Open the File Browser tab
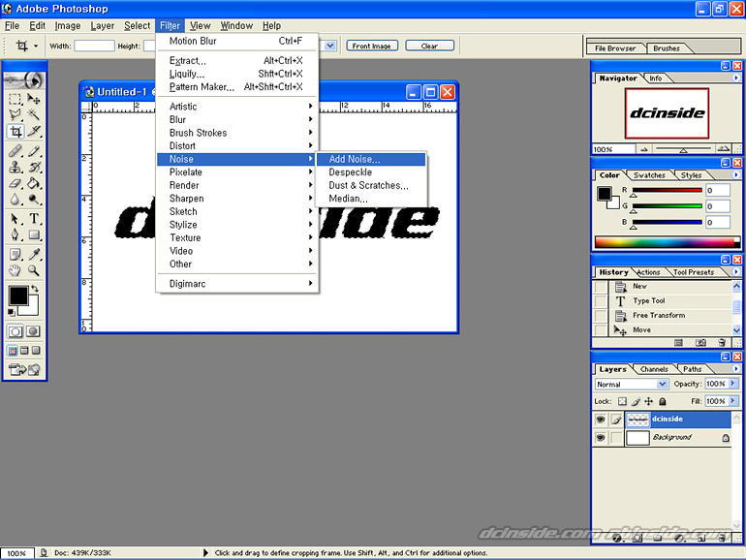 tap(615, 48)
